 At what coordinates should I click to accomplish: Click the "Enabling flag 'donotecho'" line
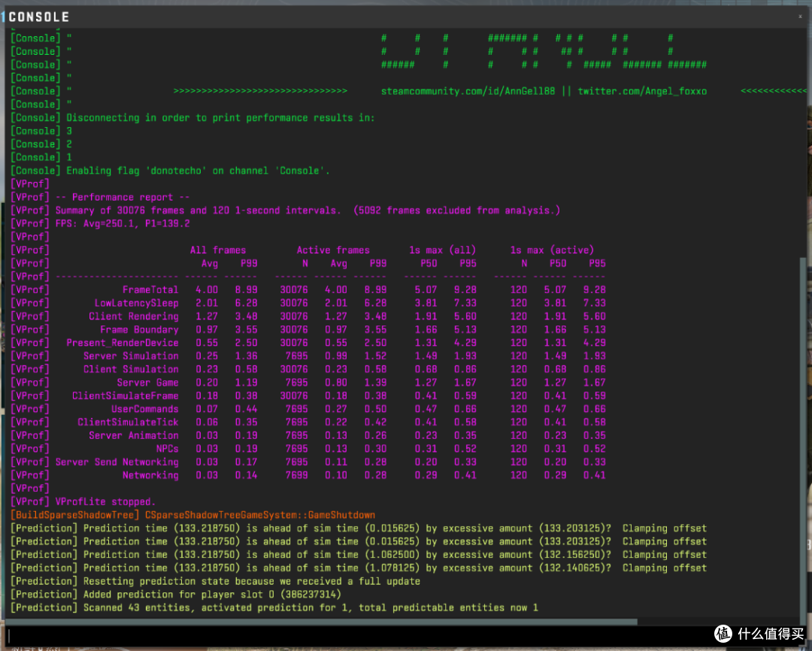(171, 171)
